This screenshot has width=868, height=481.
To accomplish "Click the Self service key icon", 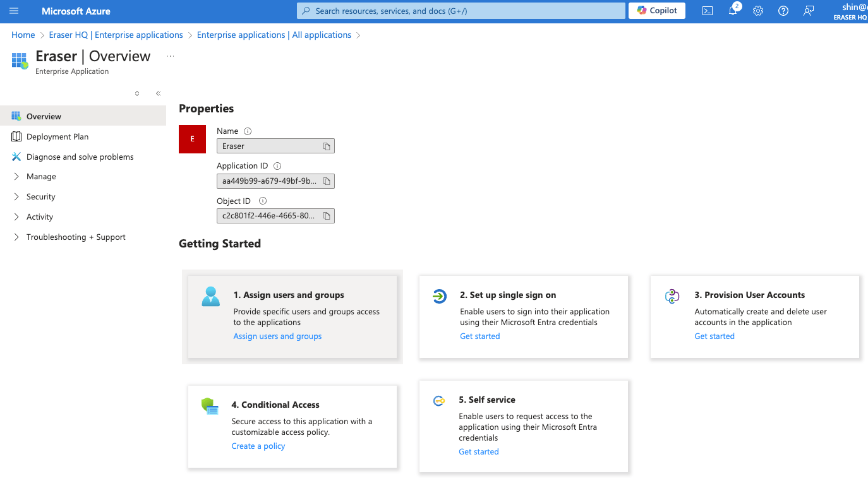I will click(x=438, y=401).
